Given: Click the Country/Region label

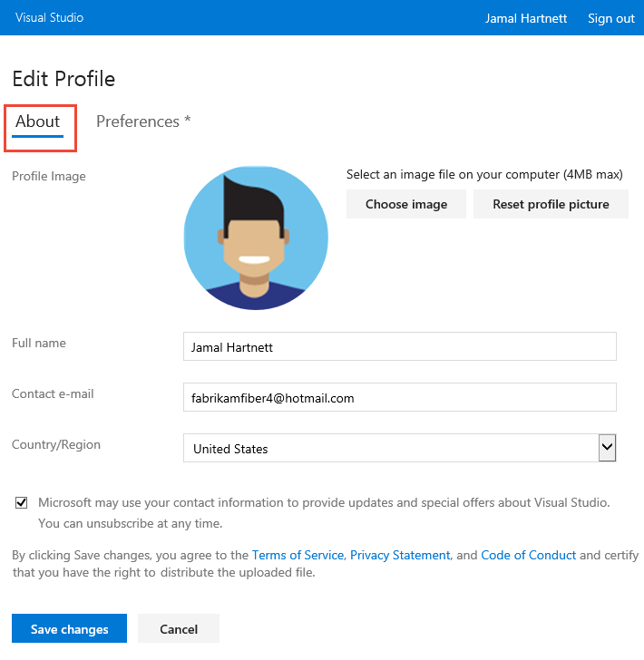Looking at the screenshot, I should [56, 444].
